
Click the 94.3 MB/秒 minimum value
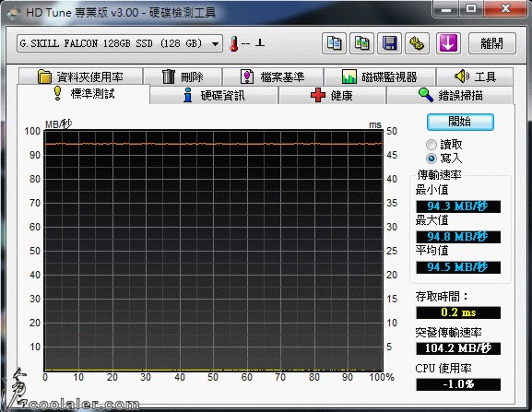[x=458, y=206]
